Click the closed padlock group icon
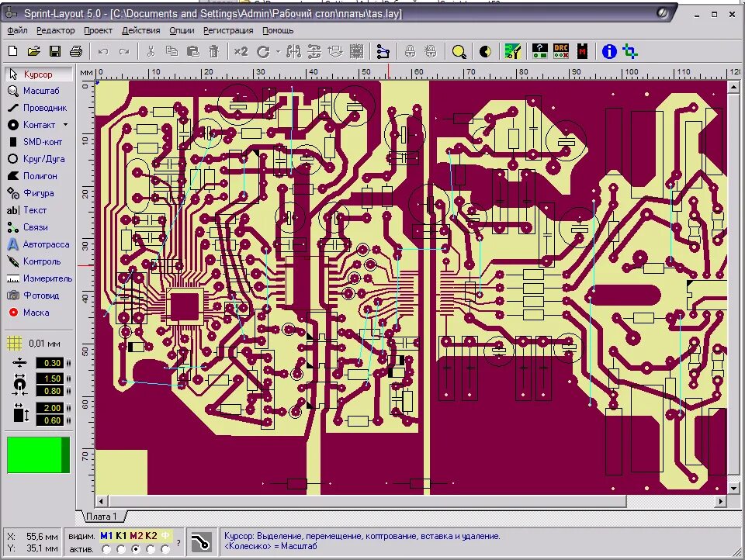745x560 pixels. tap(410, 51)
